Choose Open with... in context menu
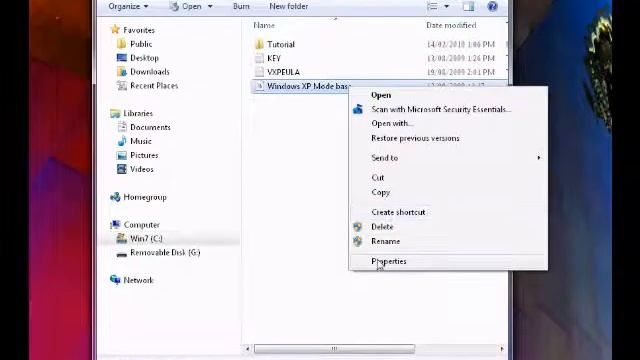This screenshot has width=640, height=360. click(392, 123)
